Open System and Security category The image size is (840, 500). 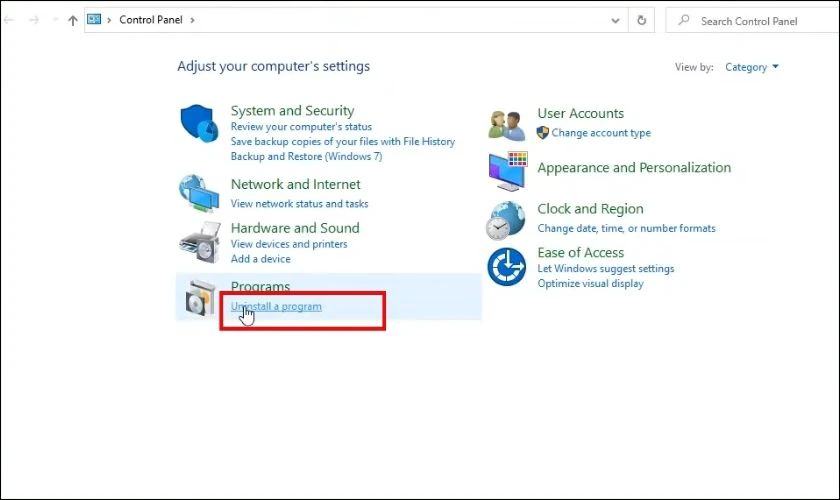click(x=292, y=110)
